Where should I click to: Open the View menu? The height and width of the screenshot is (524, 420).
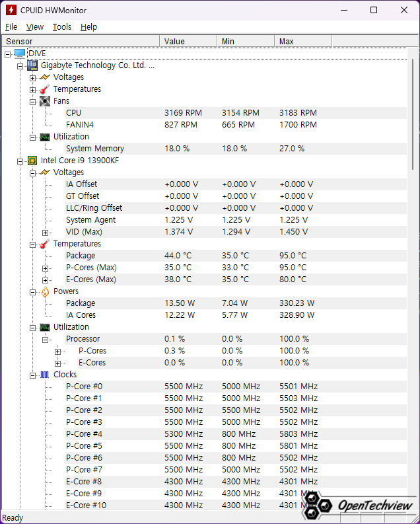click(35, 27)
